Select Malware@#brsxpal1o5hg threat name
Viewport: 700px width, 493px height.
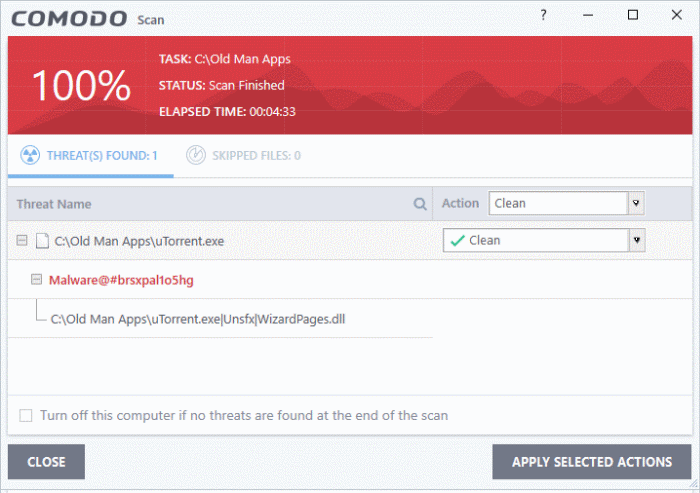(121, 280)
